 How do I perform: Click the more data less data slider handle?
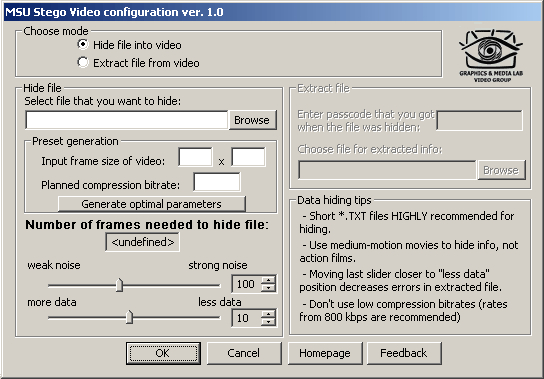pos(129,317)
